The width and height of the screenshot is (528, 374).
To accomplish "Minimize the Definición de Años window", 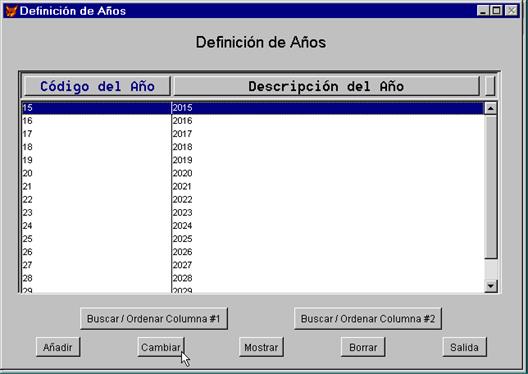I will (483, 11).
